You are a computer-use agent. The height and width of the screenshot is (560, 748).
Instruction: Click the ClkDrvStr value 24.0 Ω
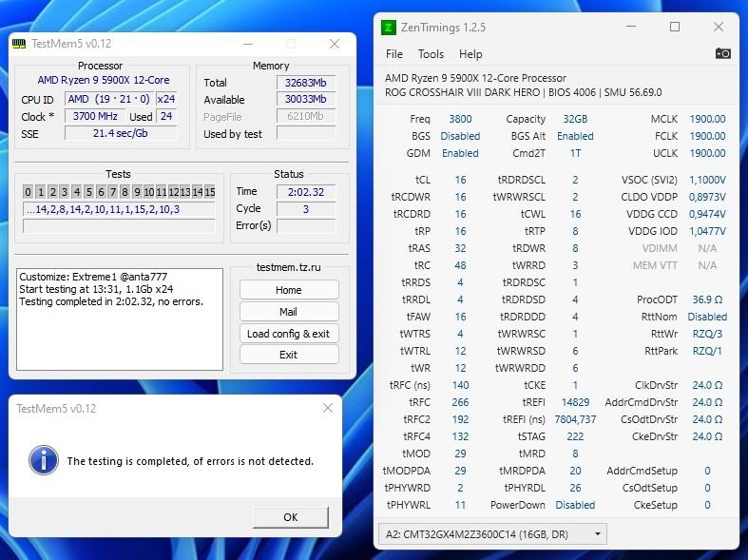tap(707, 385)
